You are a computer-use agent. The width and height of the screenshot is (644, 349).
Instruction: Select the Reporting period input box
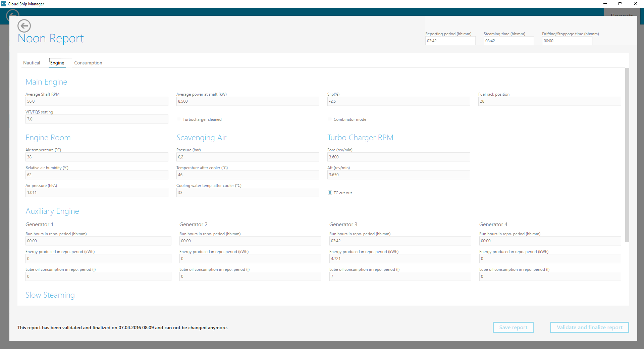click(450, 41)
